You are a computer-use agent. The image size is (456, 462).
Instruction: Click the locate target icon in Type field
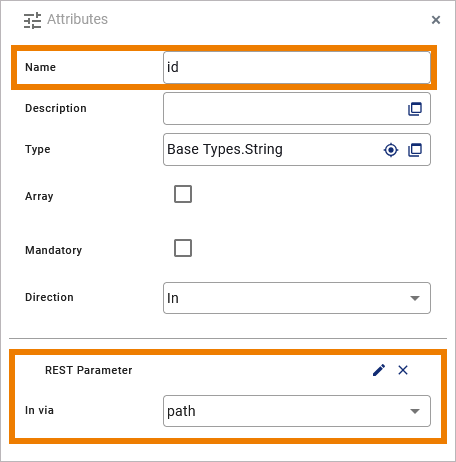click(x=391, y=150)
